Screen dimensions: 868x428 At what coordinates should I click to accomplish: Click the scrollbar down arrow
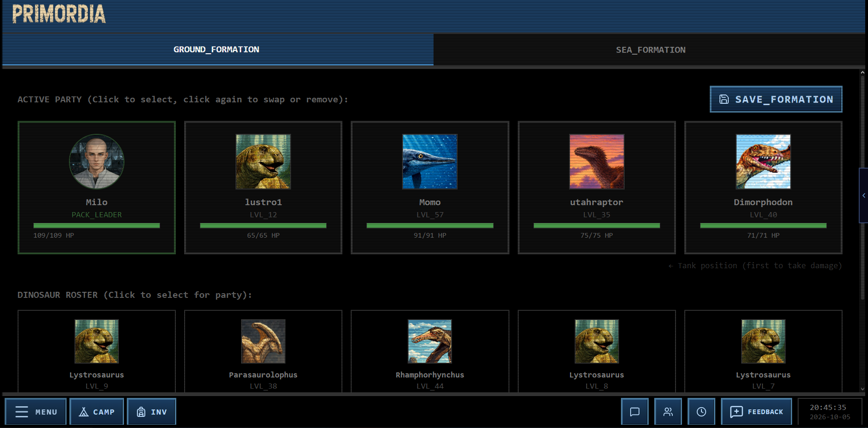(862, 389)
